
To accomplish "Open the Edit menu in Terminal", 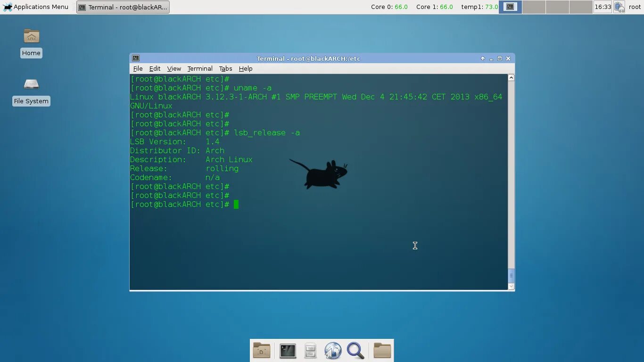I will (x=155, y=68).
